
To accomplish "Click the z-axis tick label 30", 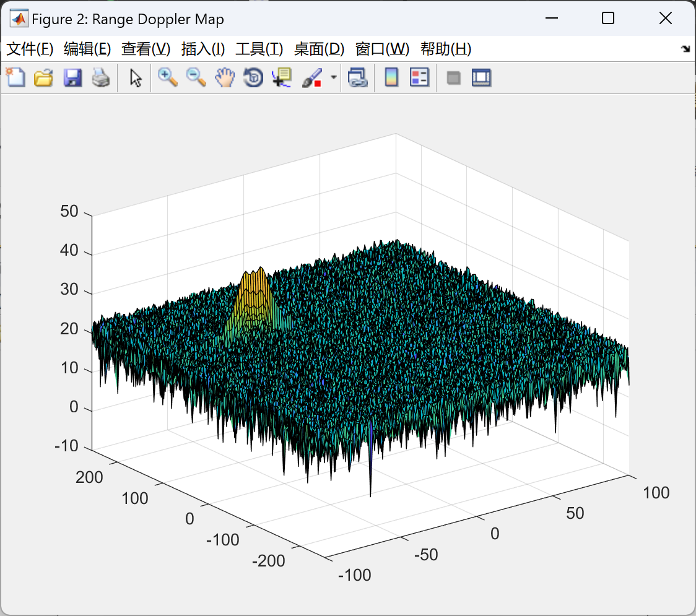I will coord(69,290).
